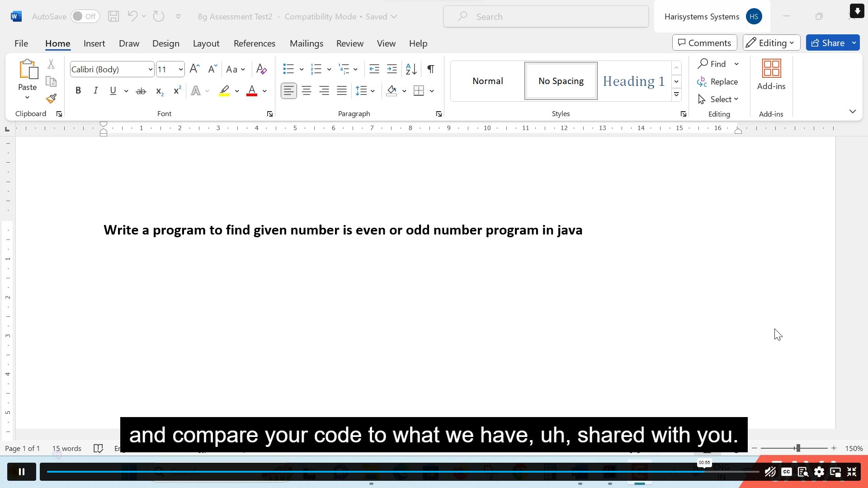
Task: Select the Format Painter tool
Action: [51, 99]
